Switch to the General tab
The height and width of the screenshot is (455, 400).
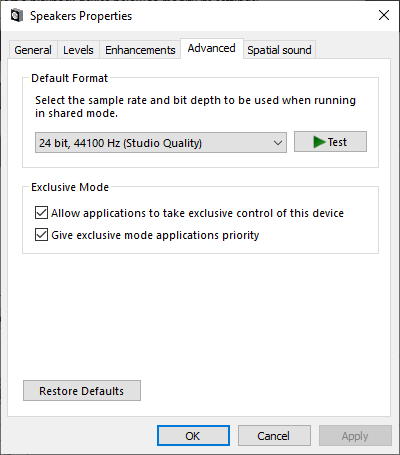tap(33, 50)
